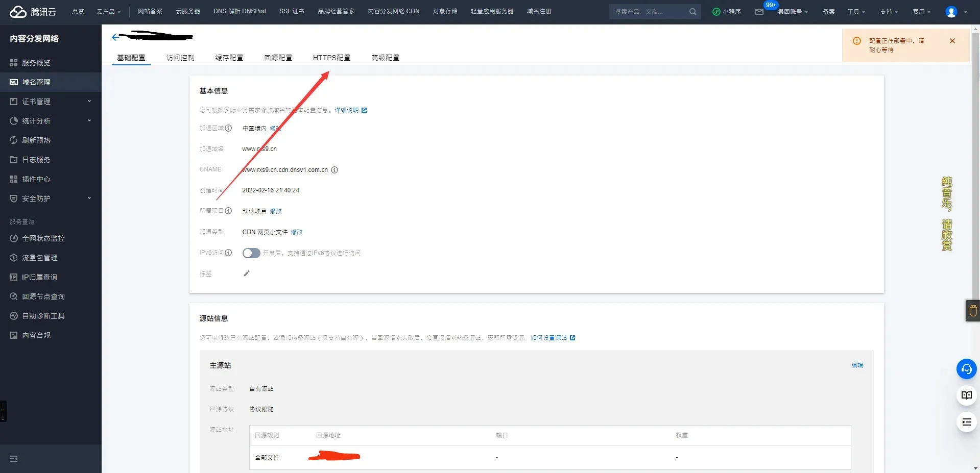Toggle IPv6 access switch

point(251,253)
